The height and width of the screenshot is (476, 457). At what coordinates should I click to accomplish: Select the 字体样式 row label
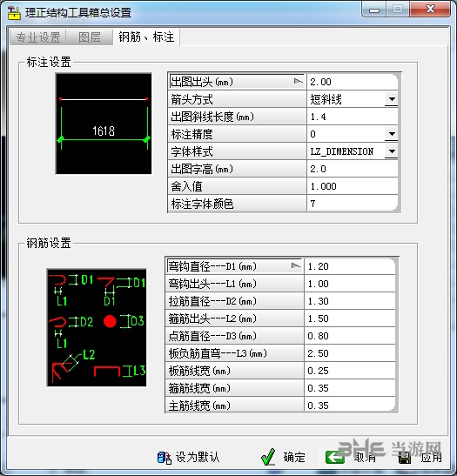pos(237,151)
